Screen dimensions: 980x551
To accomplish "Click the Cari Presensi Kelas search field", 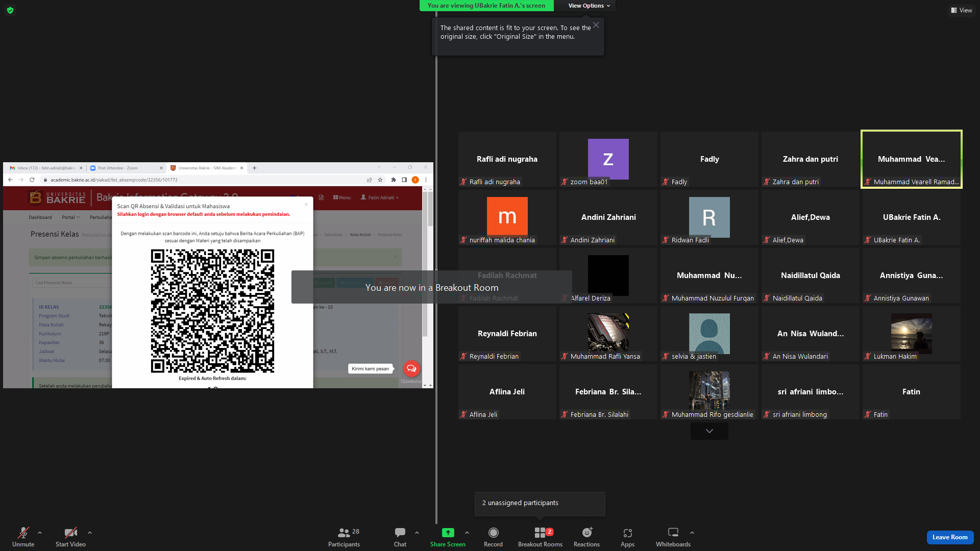I will click(x=71, y=283).
